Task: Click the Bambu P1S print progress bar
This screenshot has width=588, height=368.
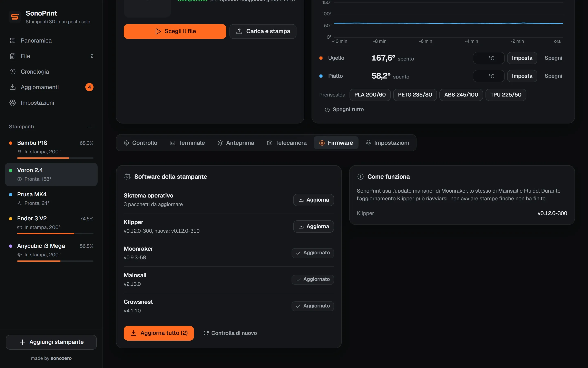Action: pos(55,158)
